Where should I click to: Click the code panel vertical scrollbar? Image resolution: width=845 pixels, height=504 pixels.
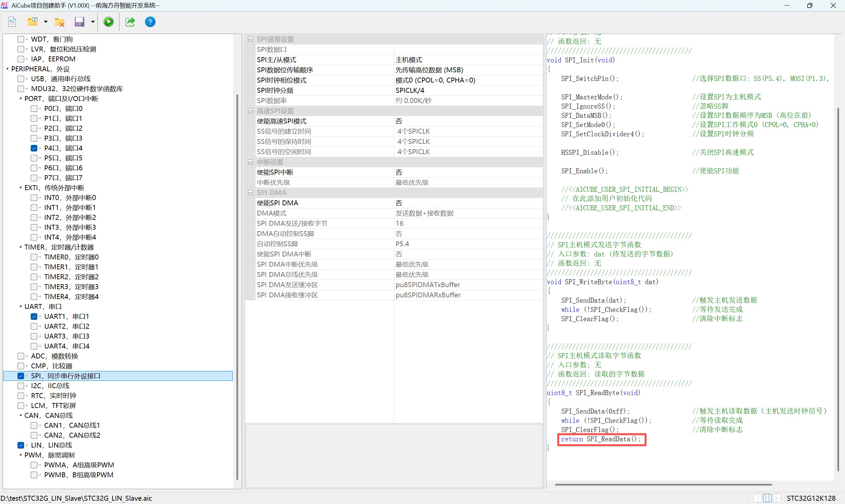click(x=838, y=289)
